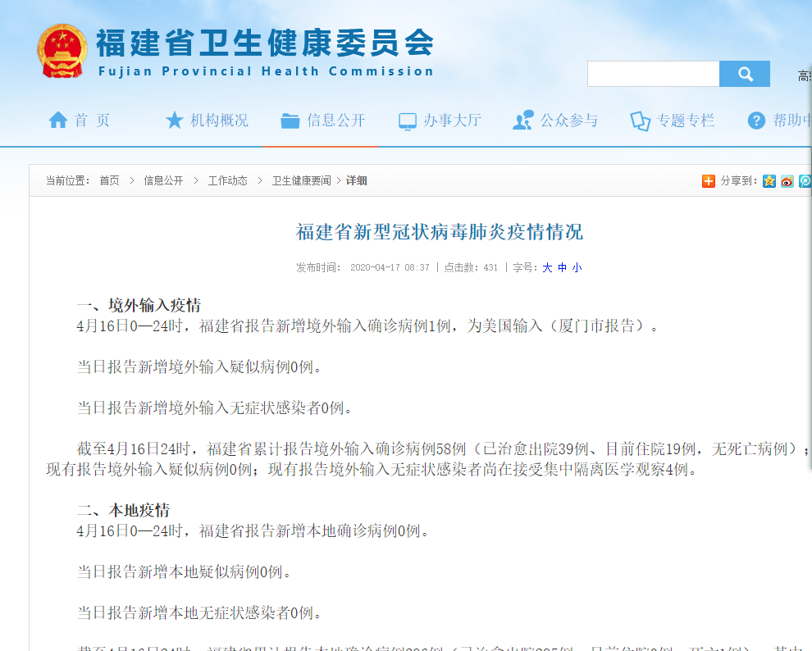Click the star icon beside 机构概况

[174, 121]
